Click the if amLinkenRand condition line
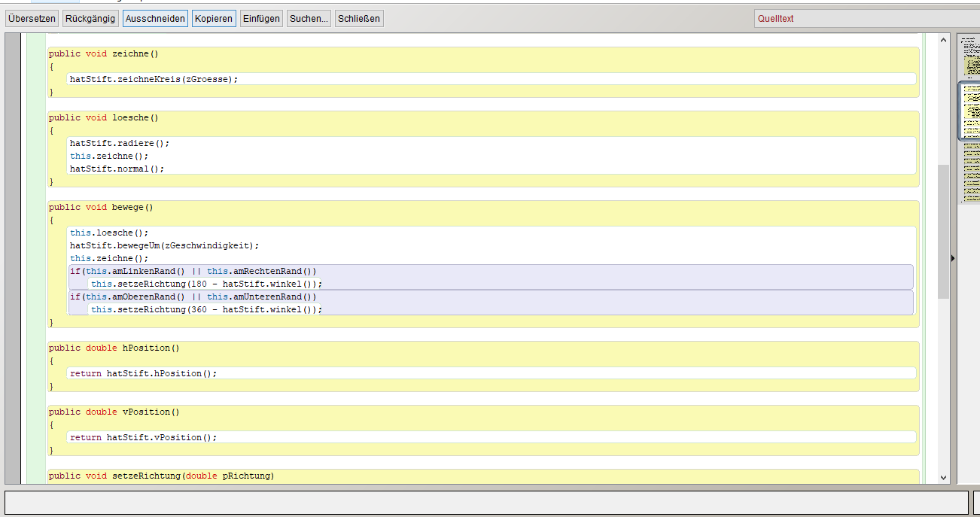 tap(193, 271)
